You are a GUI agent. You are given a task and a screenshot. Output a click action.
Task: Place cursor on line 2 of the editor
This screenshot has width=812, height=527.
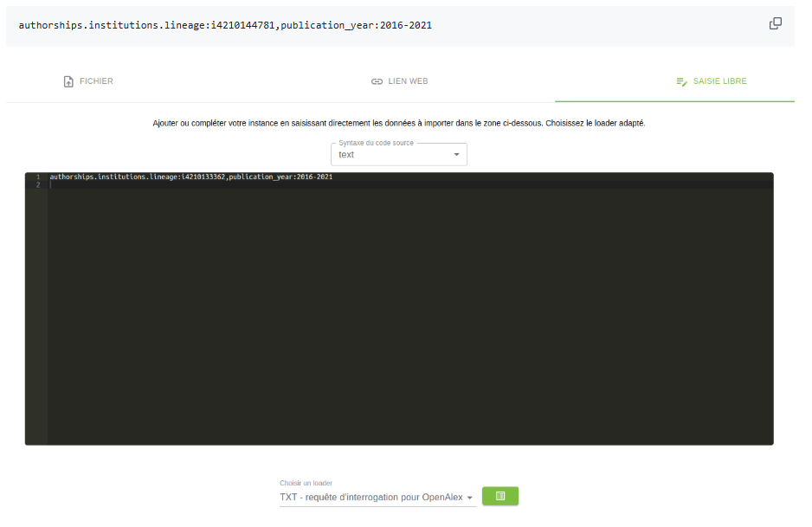point(410,185)
